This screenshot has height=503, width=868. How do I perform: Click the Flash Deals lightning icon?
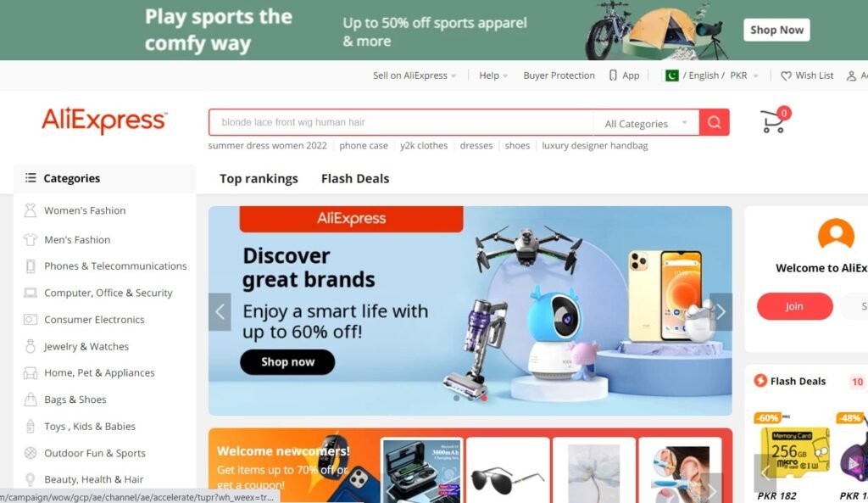[x=760, y=381]
